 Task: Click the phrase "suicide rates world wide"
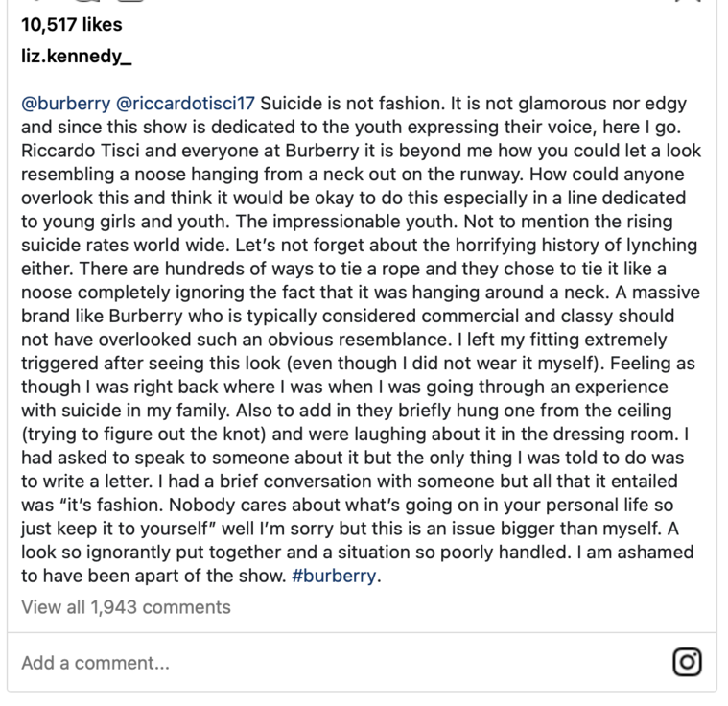pos(114,246)
